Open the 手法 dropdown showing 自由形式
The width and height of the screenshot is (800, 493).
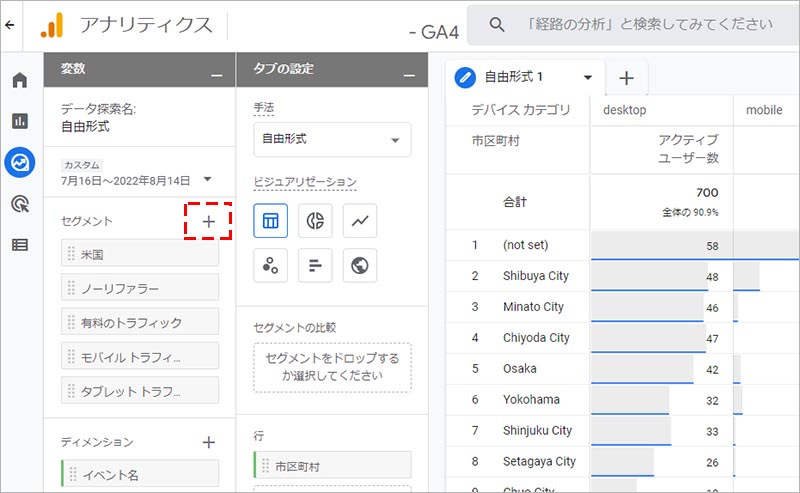(332, 140)
